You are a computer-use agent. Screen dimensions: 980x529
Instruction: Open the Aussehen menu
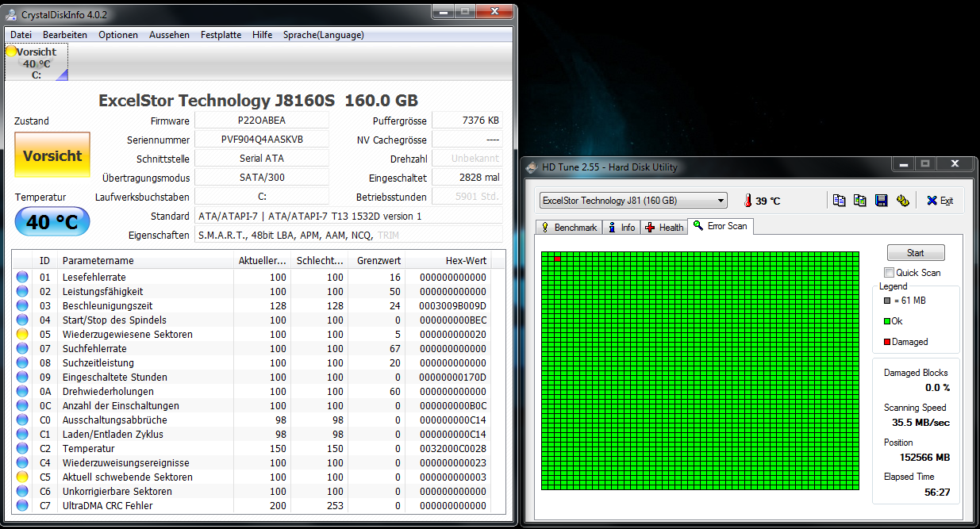coord(170,35)
